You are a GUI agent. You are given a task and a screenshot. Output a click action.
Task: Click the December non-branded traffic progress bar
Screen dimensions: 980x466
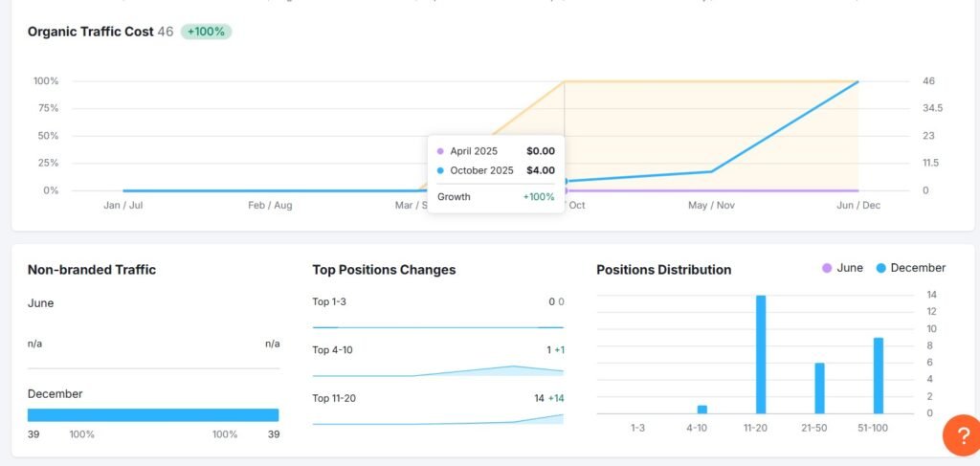coord(153,415)
